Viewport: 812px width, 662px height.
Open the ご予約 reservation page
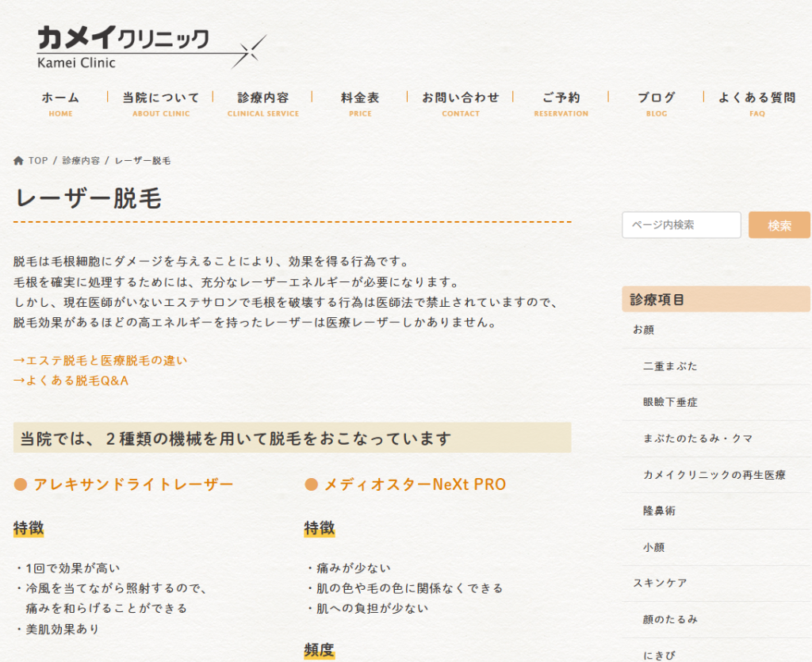[561, 102]
